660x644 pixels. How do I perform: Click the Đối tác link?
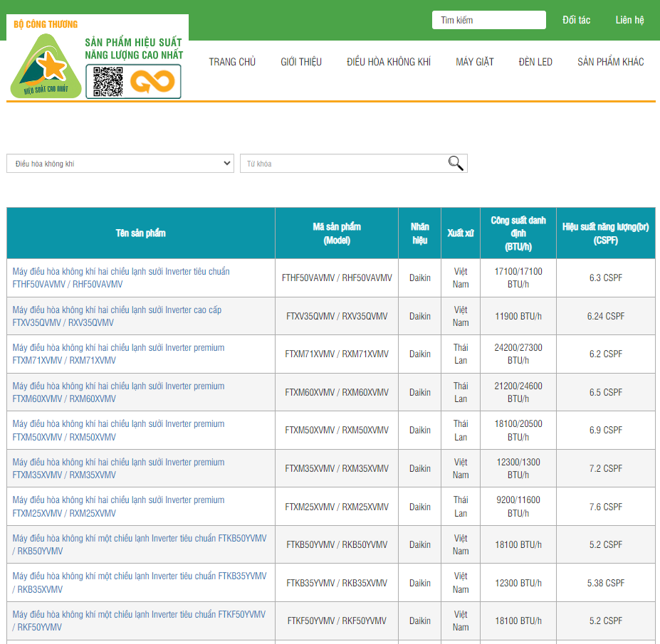click(x=576, y=20)
